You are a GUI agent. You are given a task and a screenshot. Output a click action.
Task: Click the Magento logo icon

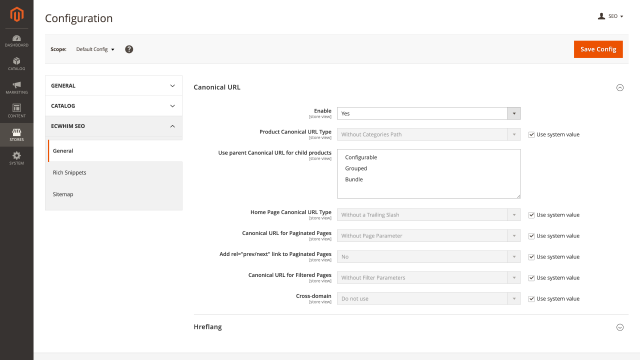click(x=17, y=15)
